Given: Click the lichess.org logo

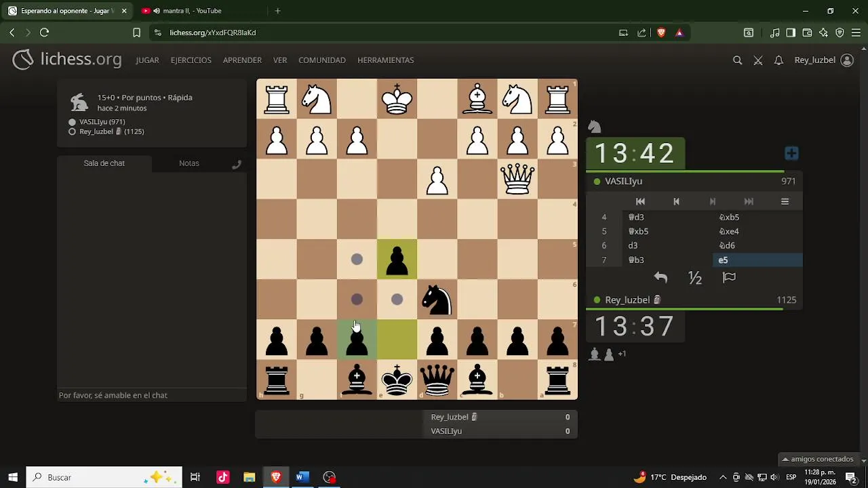Looking at the screenshot, I should (x=67, y=60).
